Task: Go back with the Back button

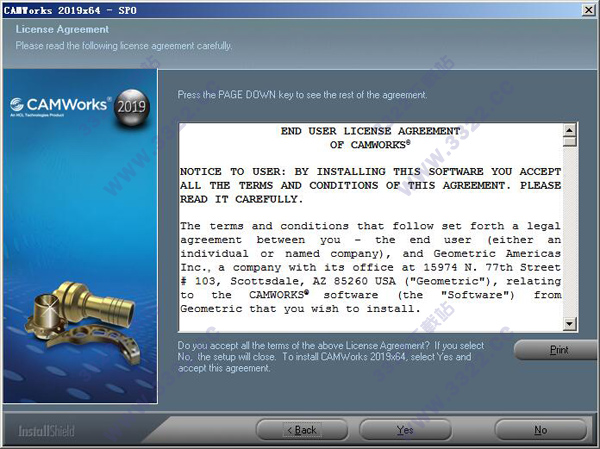Action: (302, 430)
